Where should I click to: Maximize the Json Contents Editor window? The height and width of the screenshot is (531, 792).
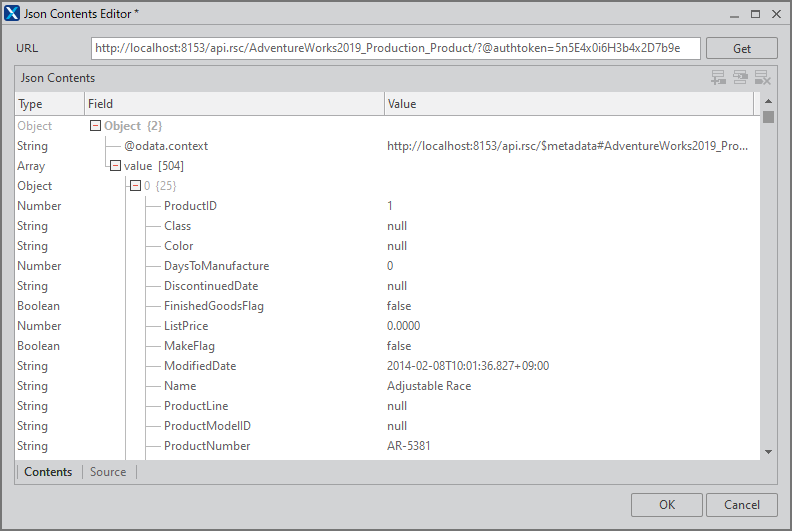tap(755, 14)
